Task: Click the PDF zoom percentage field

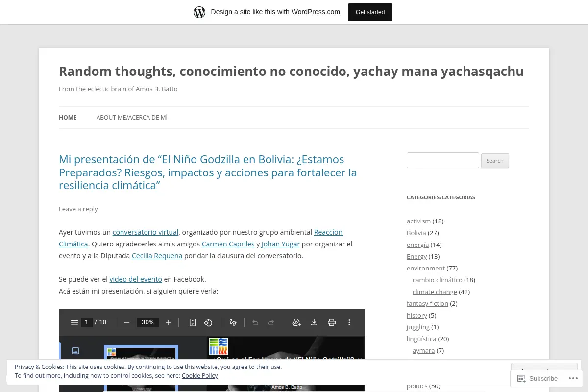Action: (147, 322)
